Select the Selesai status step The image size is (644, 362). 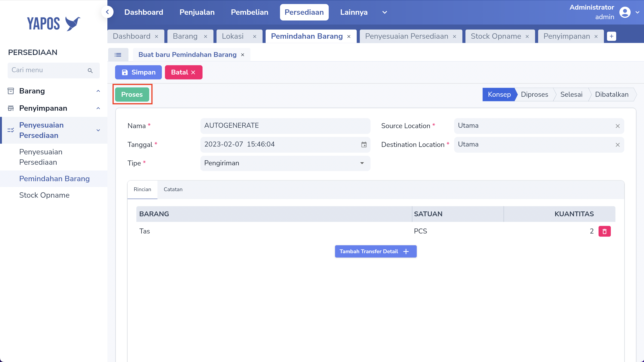click(x=571, y=94)
